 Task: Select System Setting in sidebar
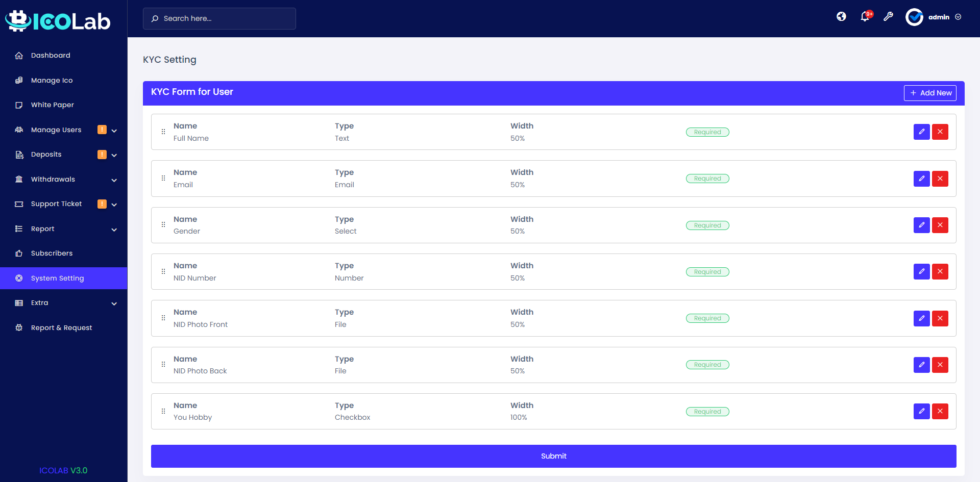tap(64, 278)
